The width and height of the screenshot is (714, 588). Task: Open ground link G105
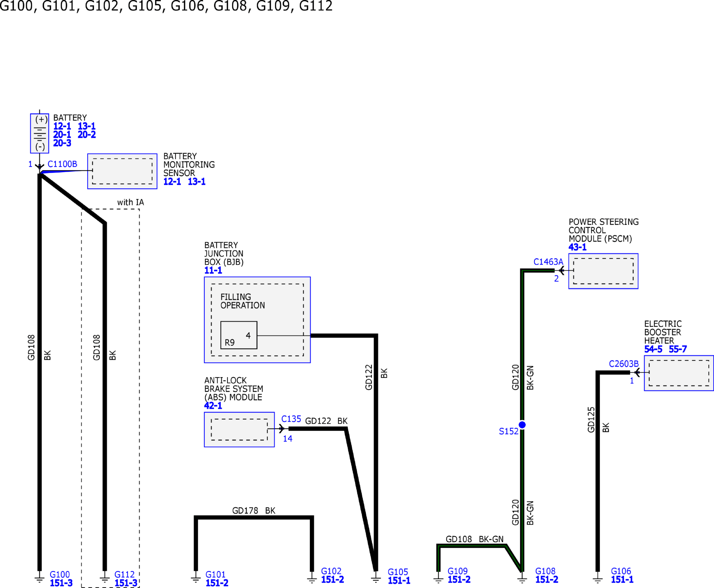click(398, 572)
